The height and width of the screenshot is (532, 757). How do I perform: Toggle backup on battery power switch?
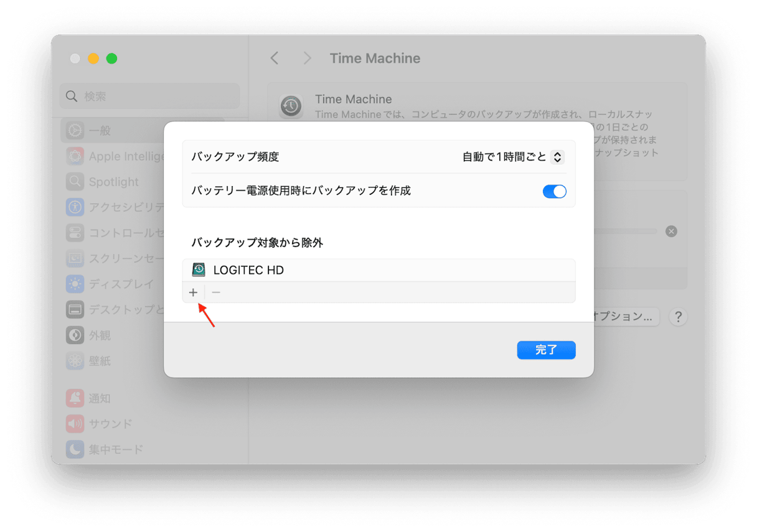[x=554, y=192]
